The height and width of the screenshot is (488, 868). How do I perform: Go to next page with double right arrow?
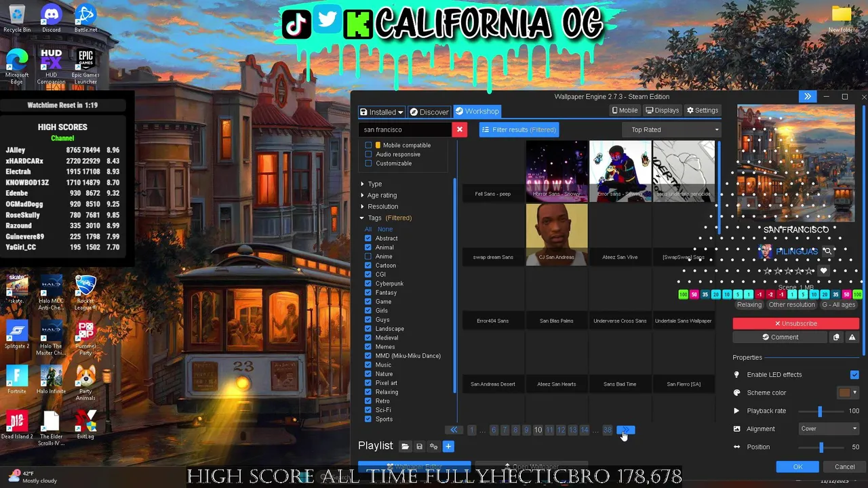tap(626, 430)
